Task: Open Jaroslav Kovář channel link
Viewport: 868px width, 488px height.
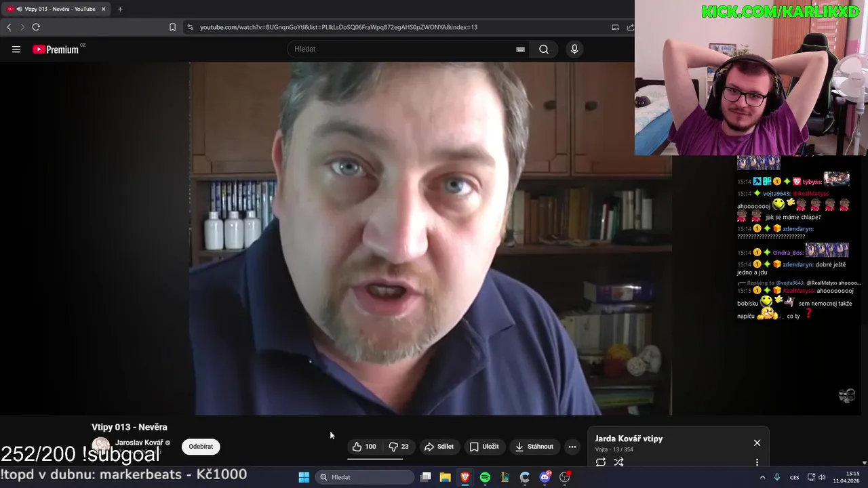Action: click(139, 443)
